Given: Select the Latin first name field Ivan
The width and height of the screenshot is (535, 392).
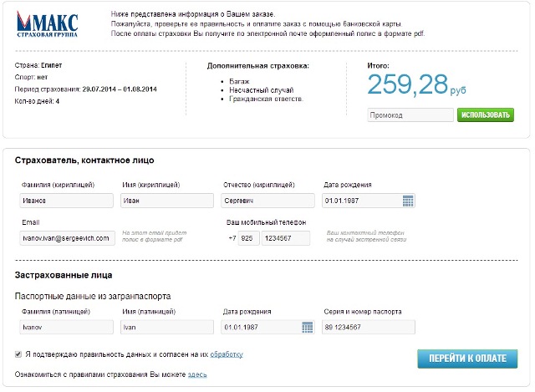Looking at the screenshot, I should [166, 327].
